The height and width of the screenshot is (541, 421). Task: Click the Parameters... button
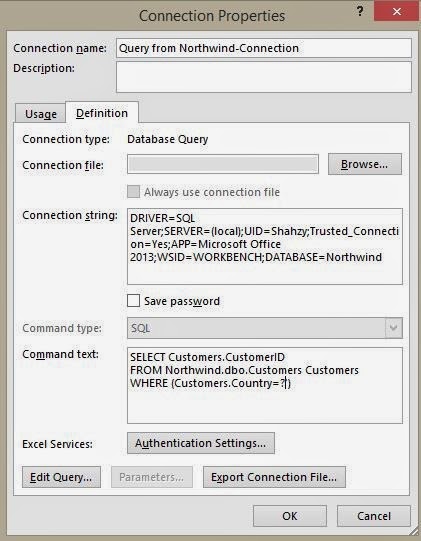click(x=152, y=477)
